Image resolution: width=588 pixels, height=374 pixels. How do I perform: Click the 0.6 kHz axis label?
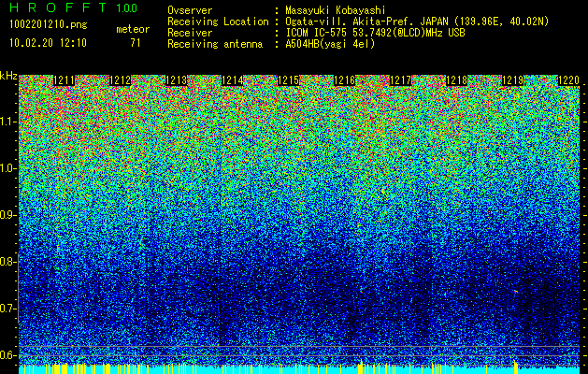coord(7,355)
